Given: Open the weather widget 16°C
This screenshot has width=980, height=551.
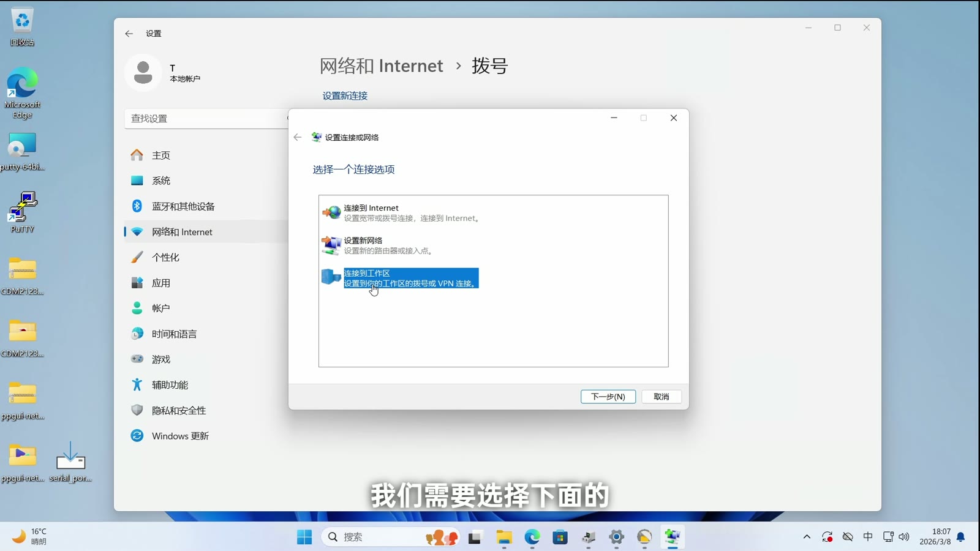Looking at the screenshot, I should (x=29, y=536).
